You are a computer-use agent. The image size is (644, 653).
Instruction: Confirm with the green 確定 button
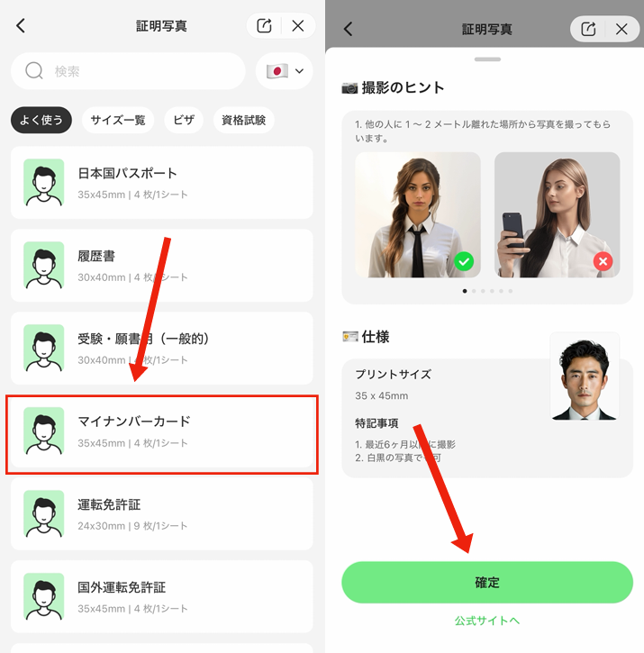tap(487, 582)
